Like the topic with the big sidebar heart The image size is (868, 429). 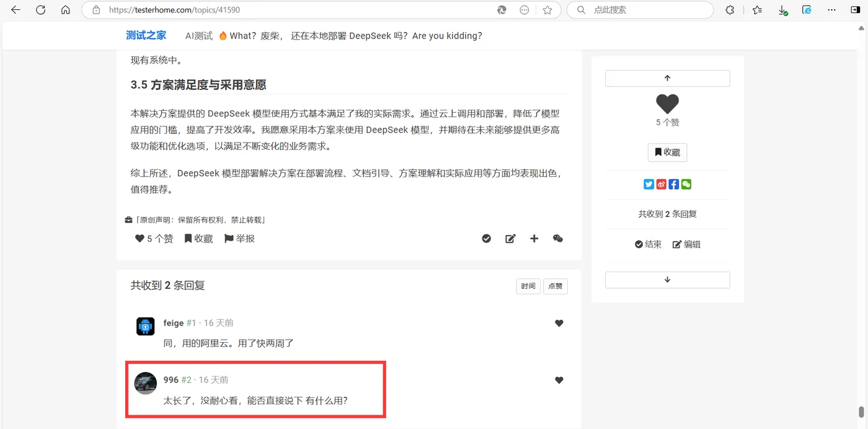pos(668,104)
